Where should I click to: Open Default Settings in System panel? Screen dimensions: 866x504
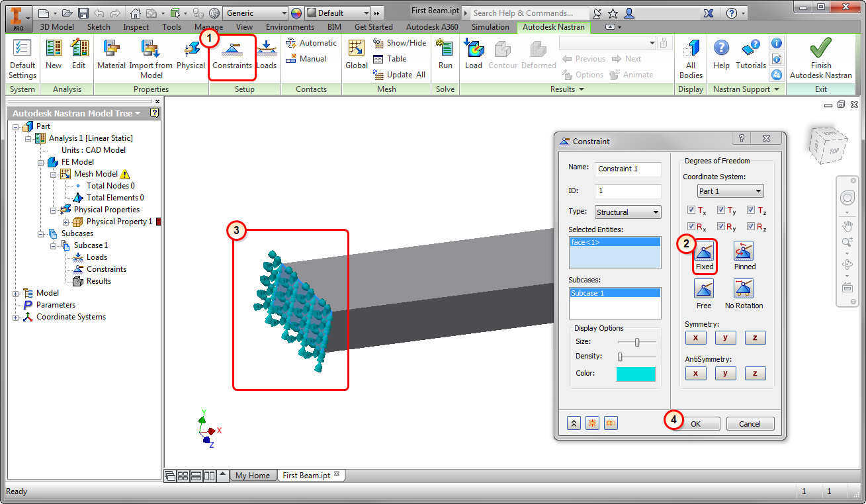pyautogui.click(x=22, y=58)
